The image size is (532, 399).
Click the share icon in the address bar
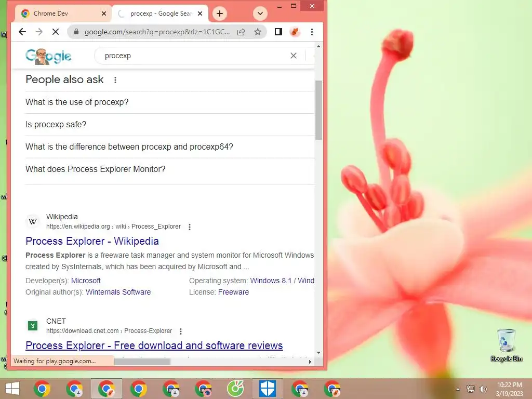coord(241,32)
